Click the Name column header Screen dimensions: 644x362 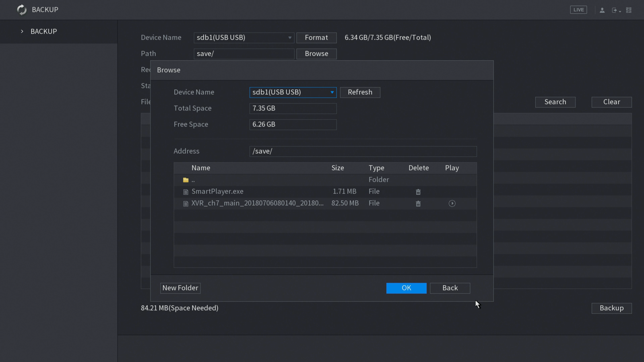(201, 168)
